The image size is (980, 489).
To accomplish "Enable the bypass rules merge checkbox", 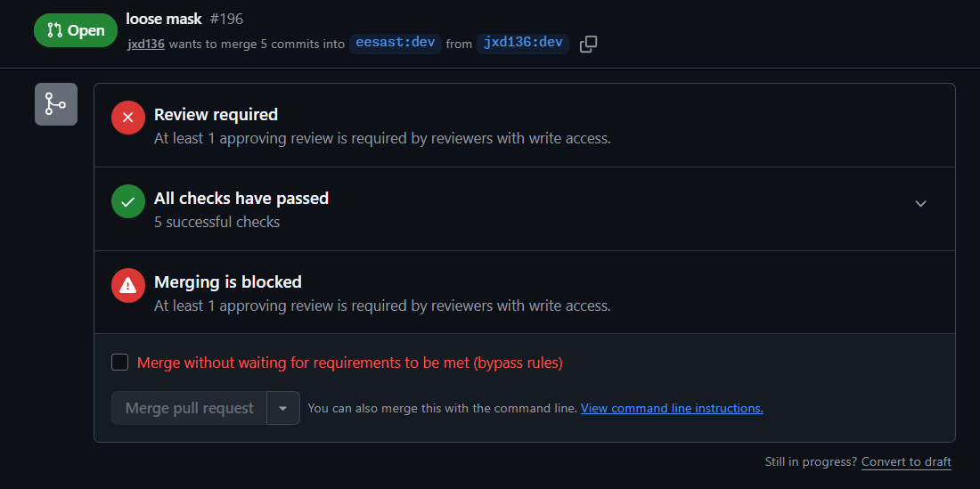I will [120, 363].
